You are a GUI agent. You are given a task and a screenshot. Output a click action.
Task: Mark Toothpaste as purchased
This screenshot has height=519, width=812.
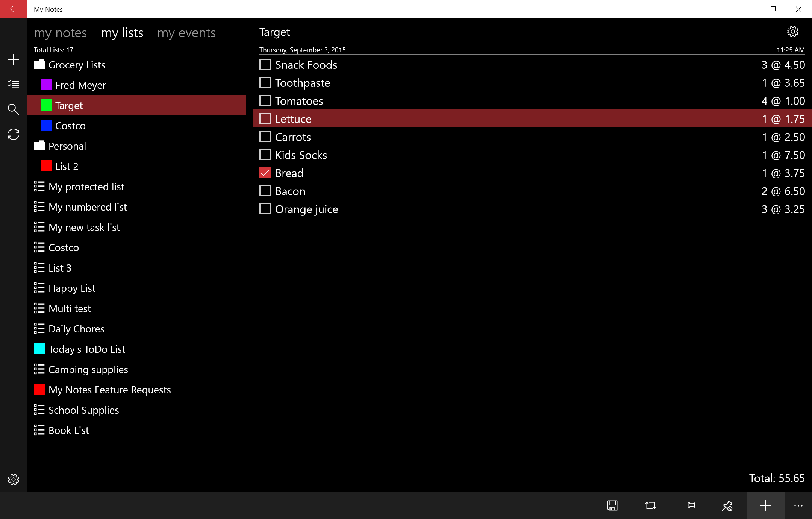pyautogui.click(x=265, y=82)
